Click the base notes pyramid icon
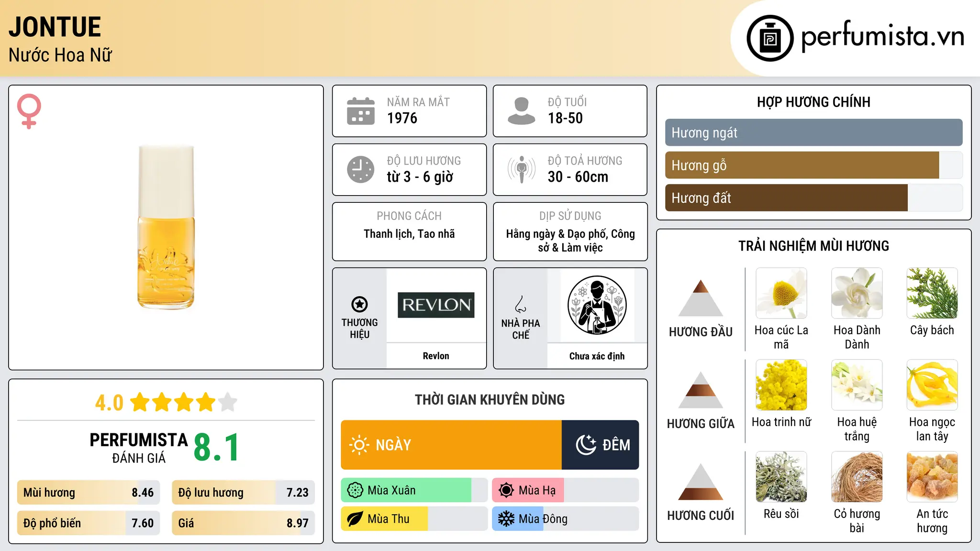The height and width of the screenshot is (551, 980). (x=701, y=482)
